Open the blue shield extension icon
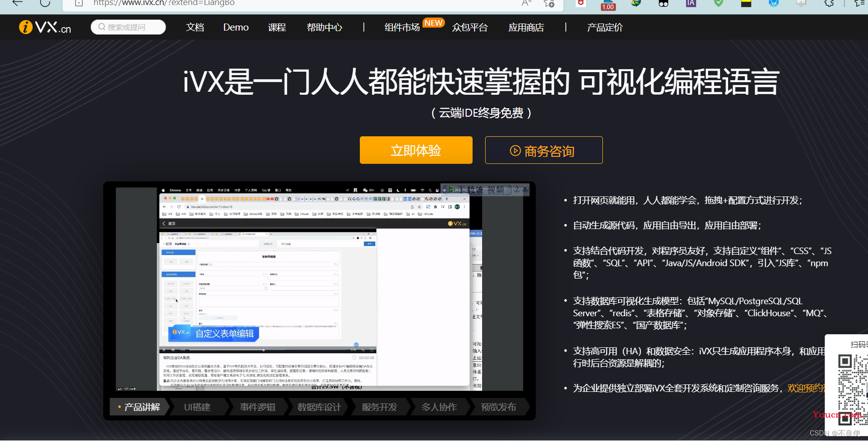 [x=774, y=3]
